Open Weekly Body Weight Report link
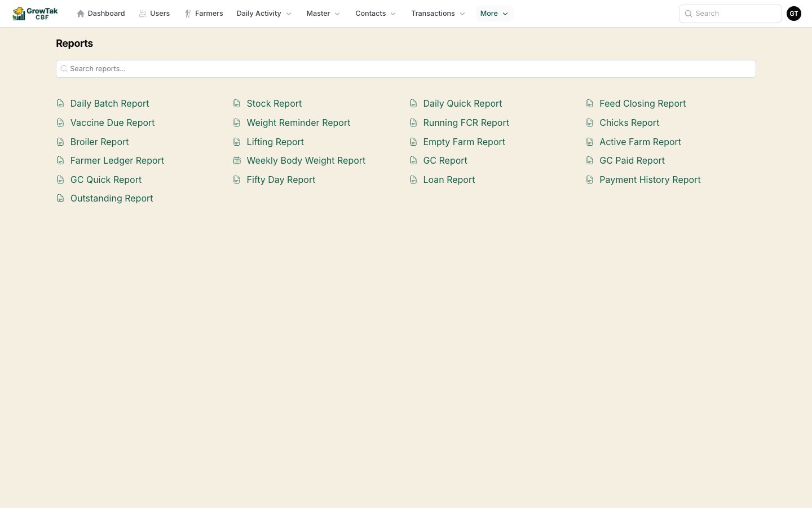 pyautogui.click(x=306, y=161)
